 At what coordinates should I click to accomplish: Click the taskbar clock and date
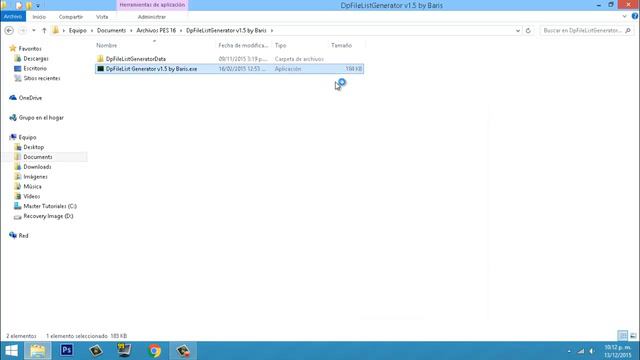(618, 351)
